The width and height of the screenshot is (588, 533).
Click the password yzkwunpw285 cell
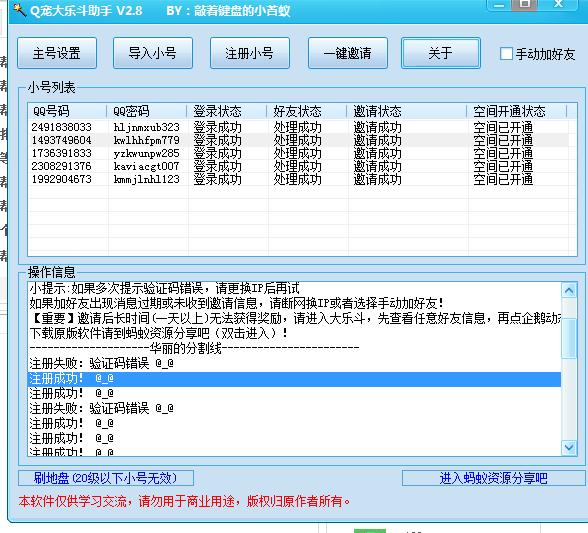click(x=147, y=153)
